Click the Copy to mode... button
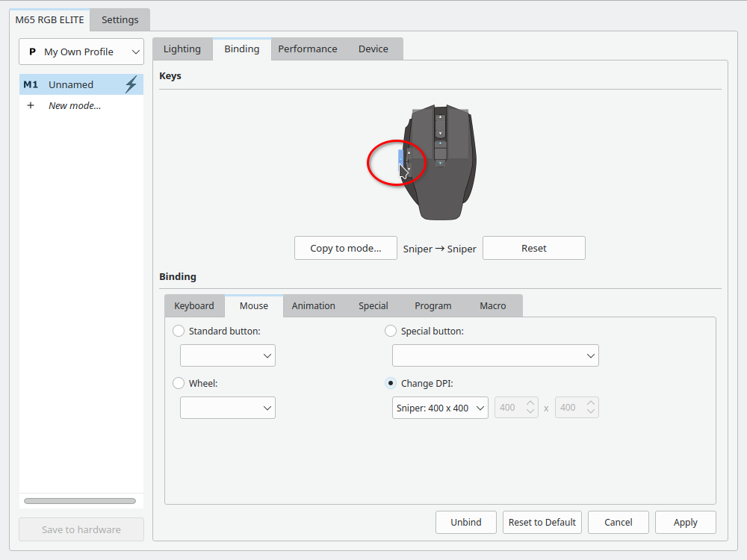This screenshot has height=560, width=747. tap(346, 248)
